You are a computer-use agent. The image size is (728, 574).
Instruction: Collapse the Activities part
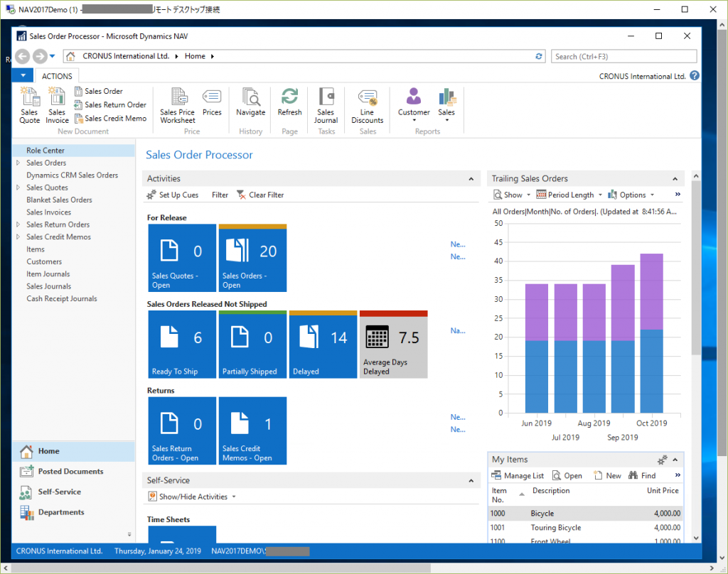coord(471,178)
